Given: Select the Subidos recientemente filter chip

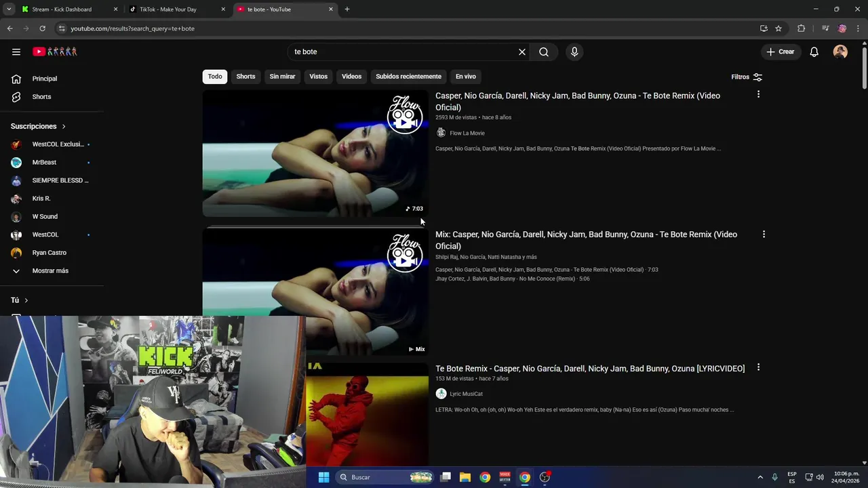Looking at the screenshot, I should coord(408,77).
